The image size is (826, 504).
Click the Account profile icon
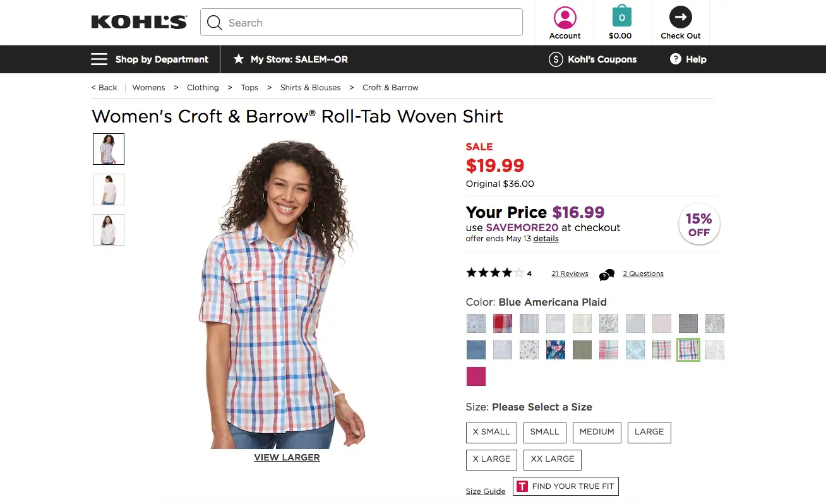pos(565,17)
